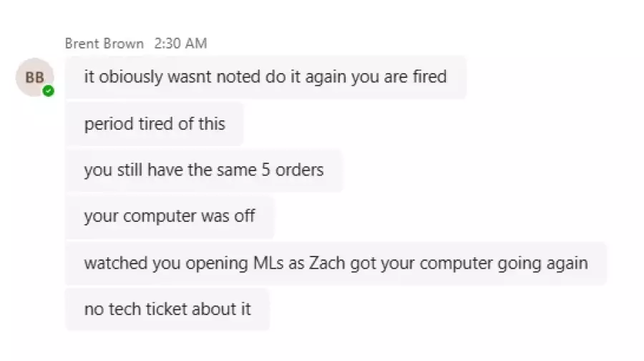Click the green online status badge

[x=48, y=91]
